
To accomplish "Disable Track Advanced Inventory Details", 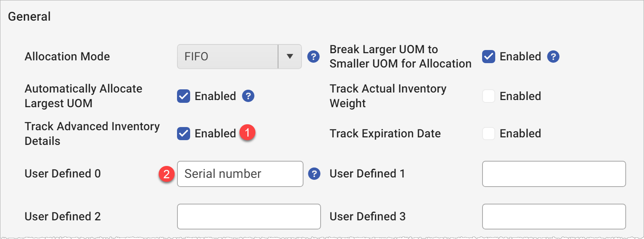I will [183, 134].
